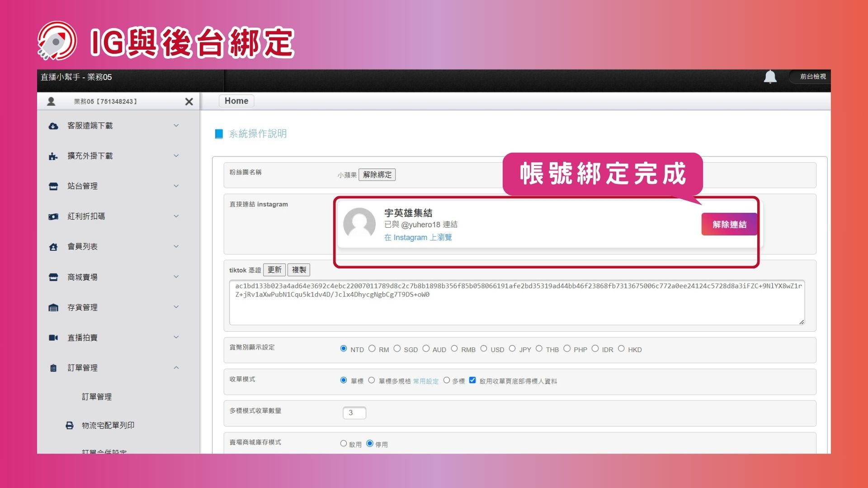Click the printer icon for 物流宅配單列印

pyautogui.click(x=70, y=425)
